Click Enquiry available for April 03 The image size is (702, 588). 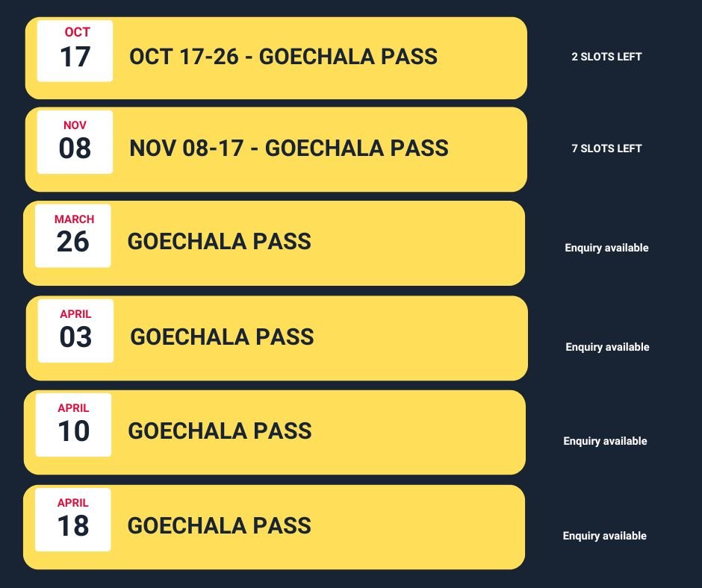tap(608, 347)
